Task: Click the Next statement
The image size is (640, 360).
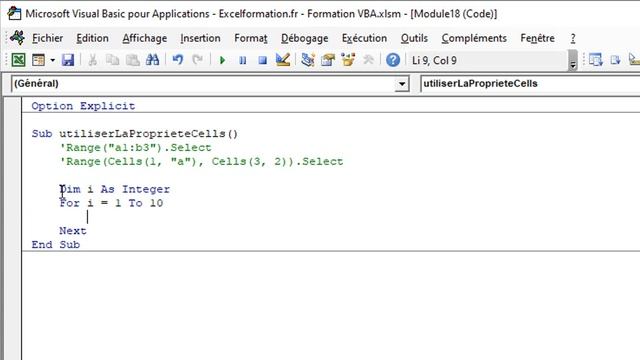Action: 73,231
